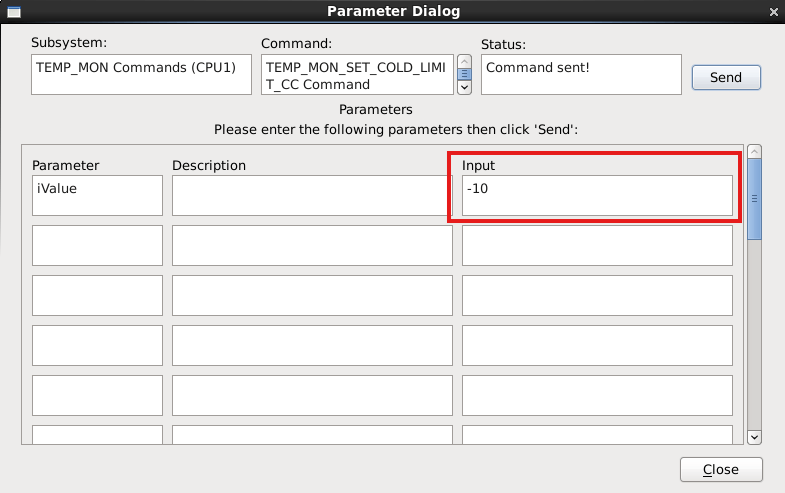This screenshot has width=785, height=493.
Task: Focus the Input field containing -10
Action: [597, 195]
